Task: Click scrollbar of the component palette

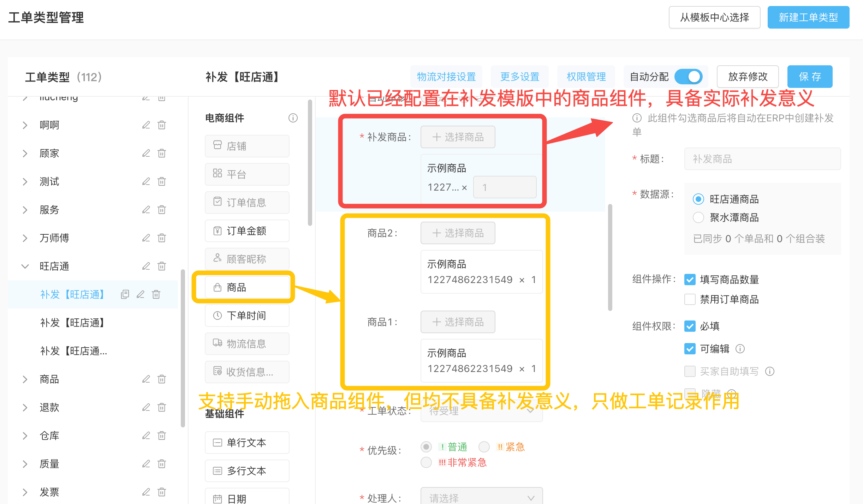Action: tap(310, 162)
